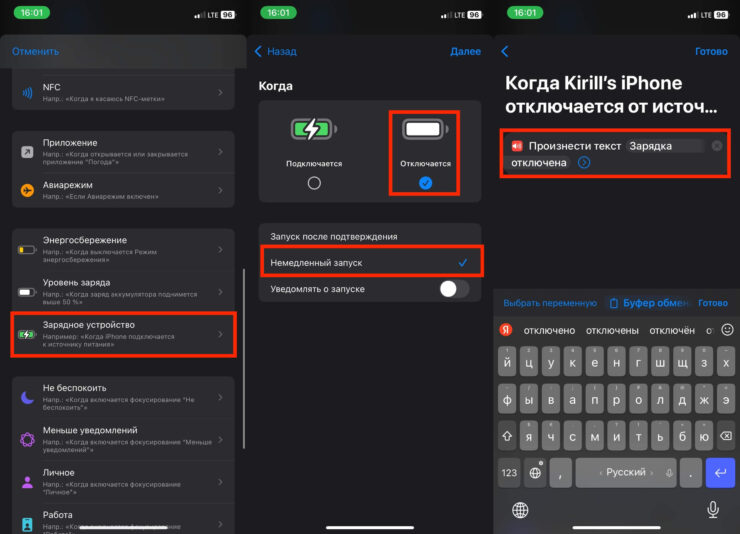Image resolution: width=740 pixels, height=534 pixels.
Task: Tap Далее to continue
Action: (465, 51)
